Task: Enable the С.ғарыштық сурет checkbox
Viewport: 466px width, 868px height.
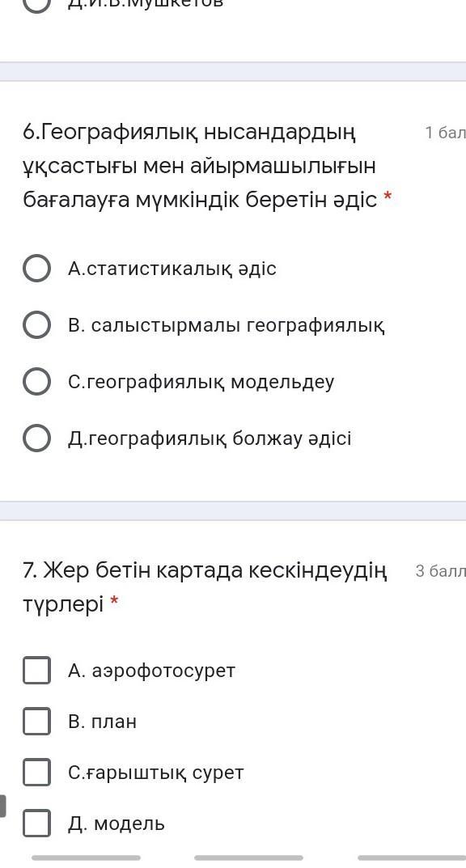Action: point(36,773)
